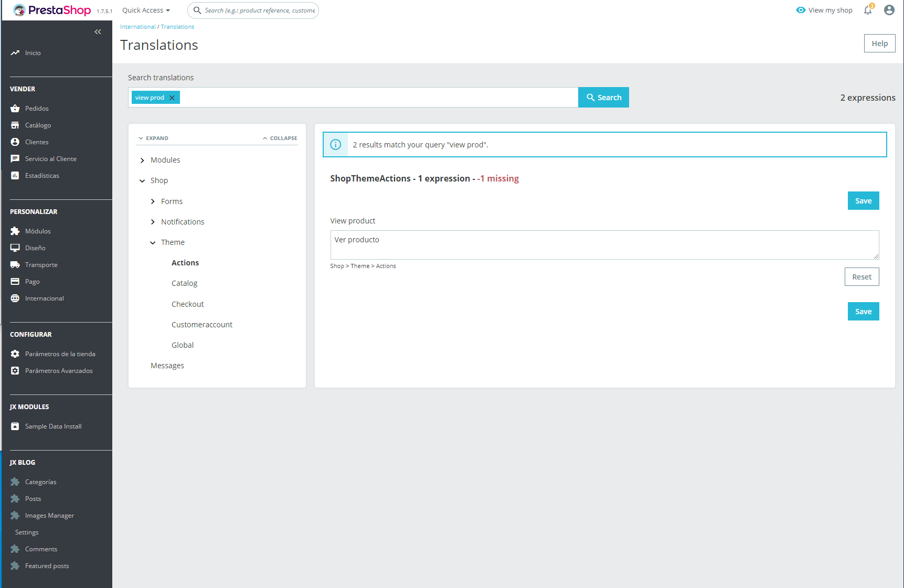Click the Search translations button
Viewport: 904px width, 588px height.
click(603, 98)
